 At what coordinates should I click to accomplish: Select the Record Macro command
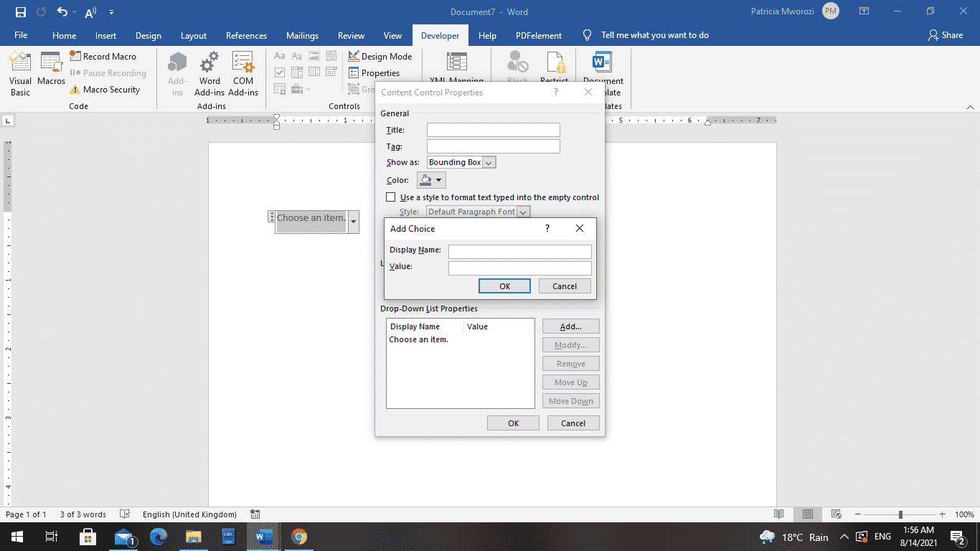105,56
